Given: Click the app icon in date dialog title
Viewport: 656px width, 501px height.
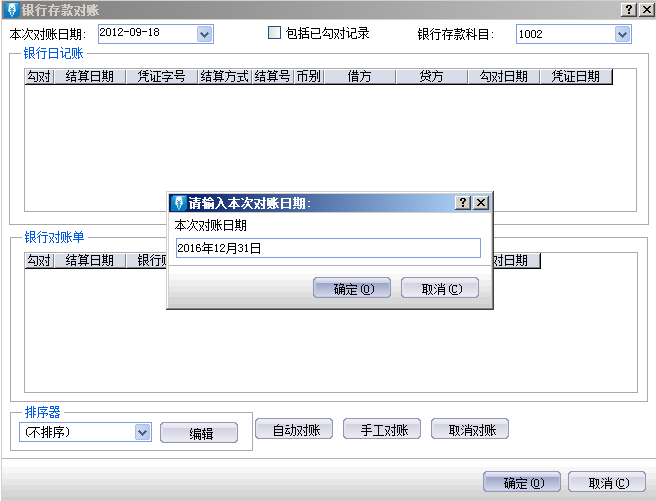Looking at the screenshot, I should pos(179,203).
